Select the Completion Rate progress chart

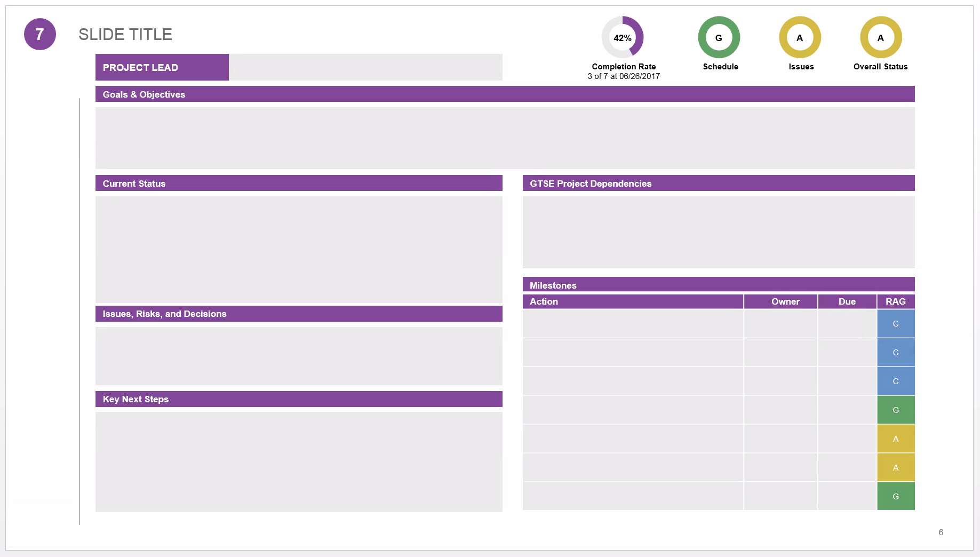[x=623, y=37]
